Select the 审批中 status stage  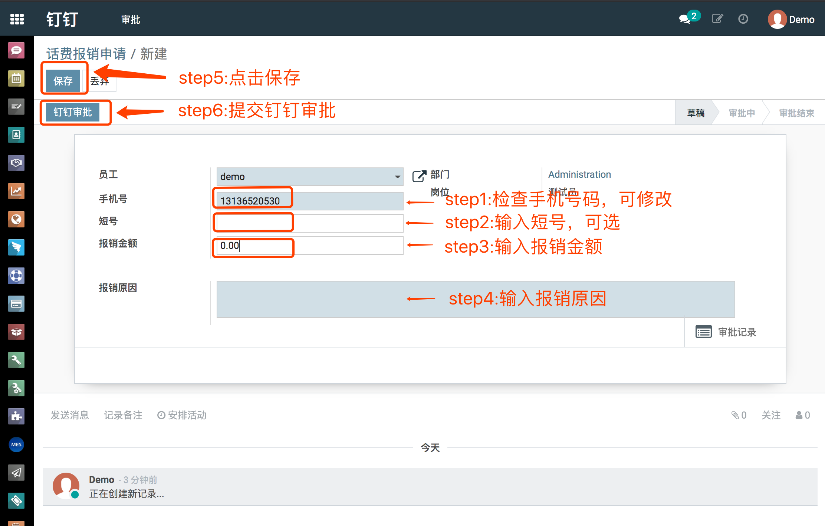coord(741,113)
